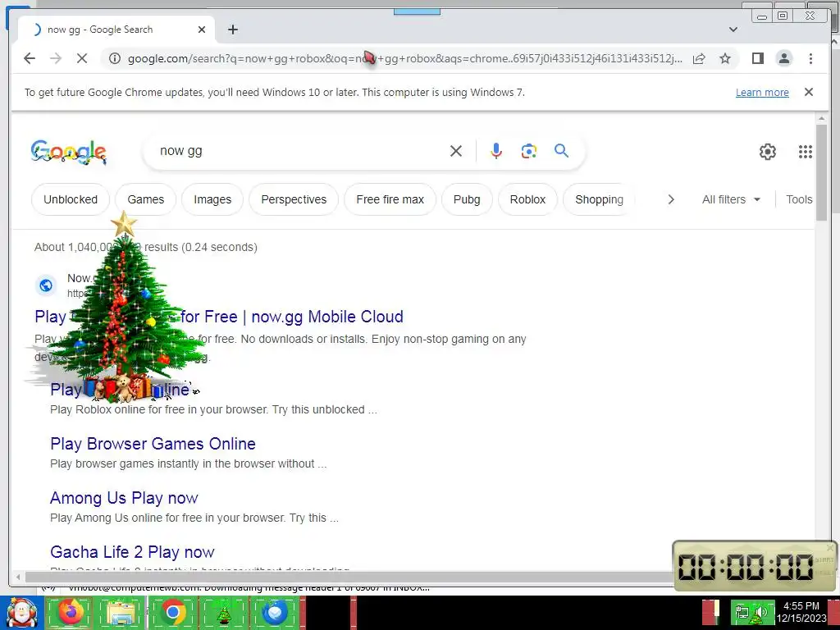Open the Tools button
Image resolution: width=840 pixels, height=630 pixels.
point(799,199)
